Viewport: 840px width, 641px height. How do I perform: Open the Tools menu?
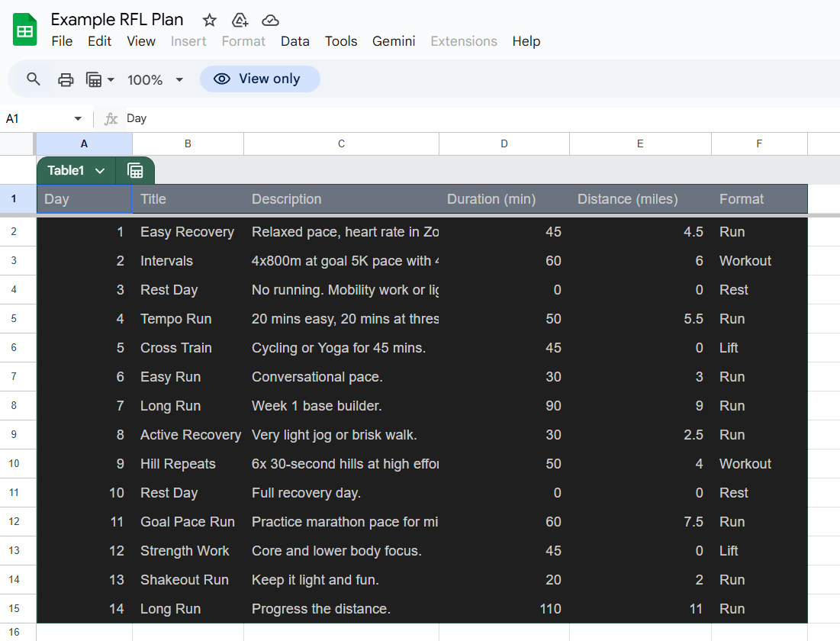click(x=341, y=41)
